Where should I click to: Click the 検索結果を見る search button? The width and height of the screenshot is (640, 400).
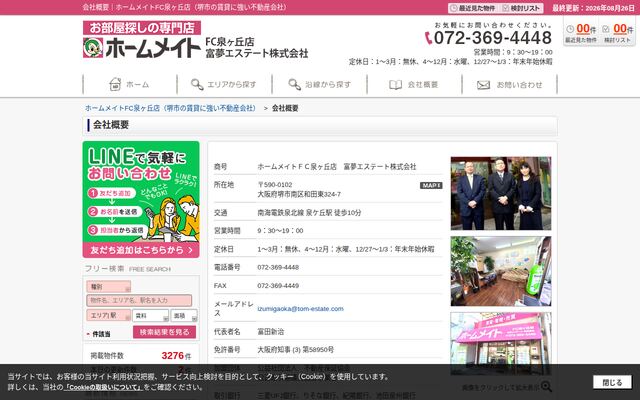pos(164,332)
